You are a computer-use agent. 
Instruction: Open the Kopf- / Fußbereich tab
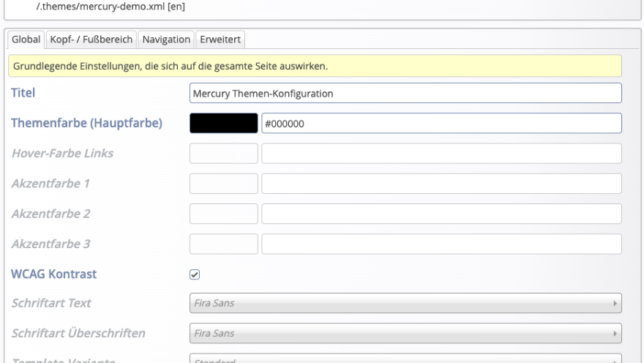91,39
